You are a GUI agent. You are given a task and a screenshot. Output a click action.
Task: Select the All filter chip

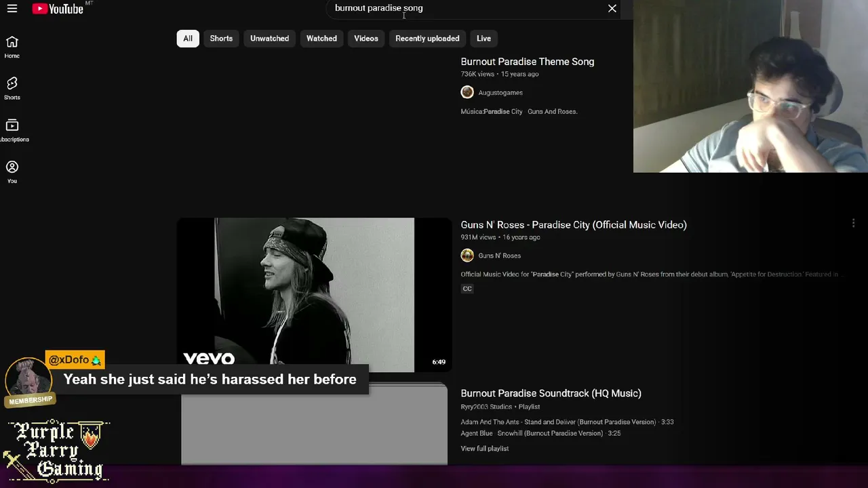tap(188, 39)
